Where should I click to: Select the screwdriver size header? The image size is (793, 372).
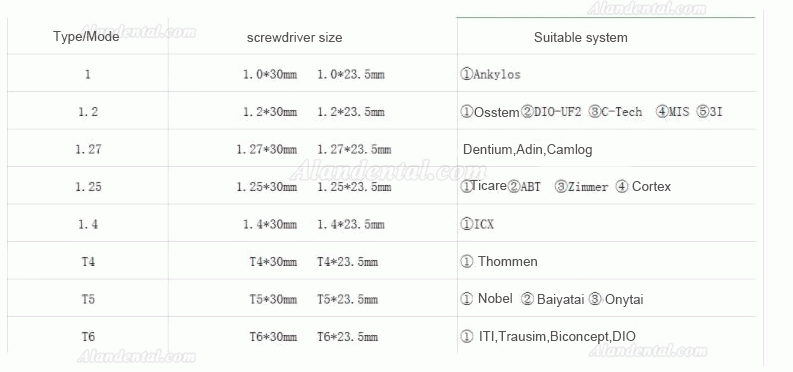tap(294, 37)
